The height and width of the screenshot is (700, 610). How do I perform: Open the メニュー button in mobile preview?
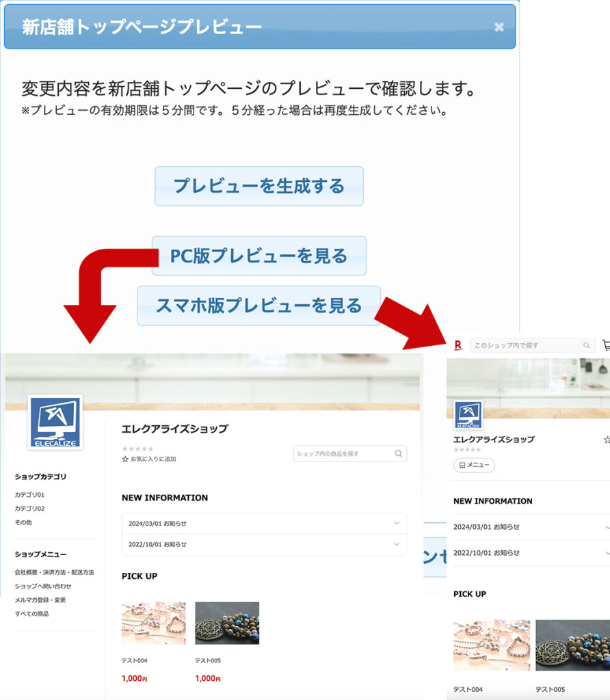(474, 465)
